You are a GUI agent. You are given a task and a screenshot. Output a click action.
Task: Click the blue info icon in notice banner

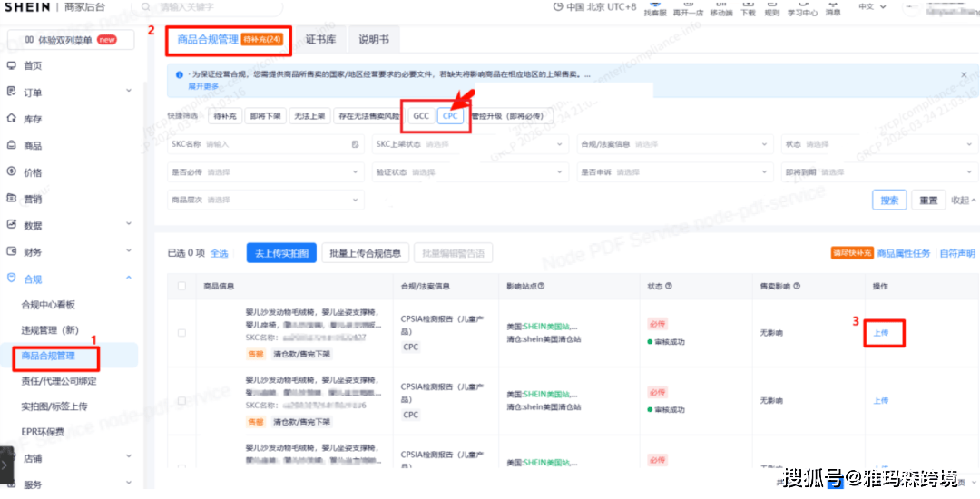(x=180, y=75)
